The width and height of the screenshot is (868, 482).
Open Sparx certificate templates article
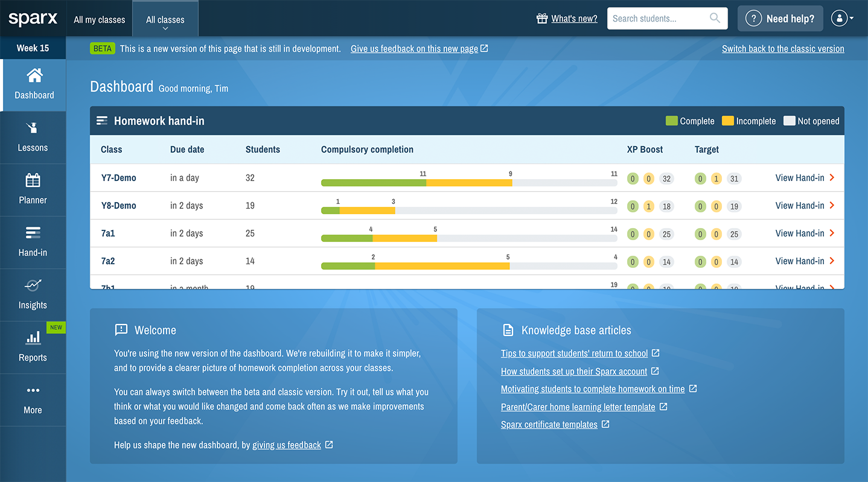[549, 425]
